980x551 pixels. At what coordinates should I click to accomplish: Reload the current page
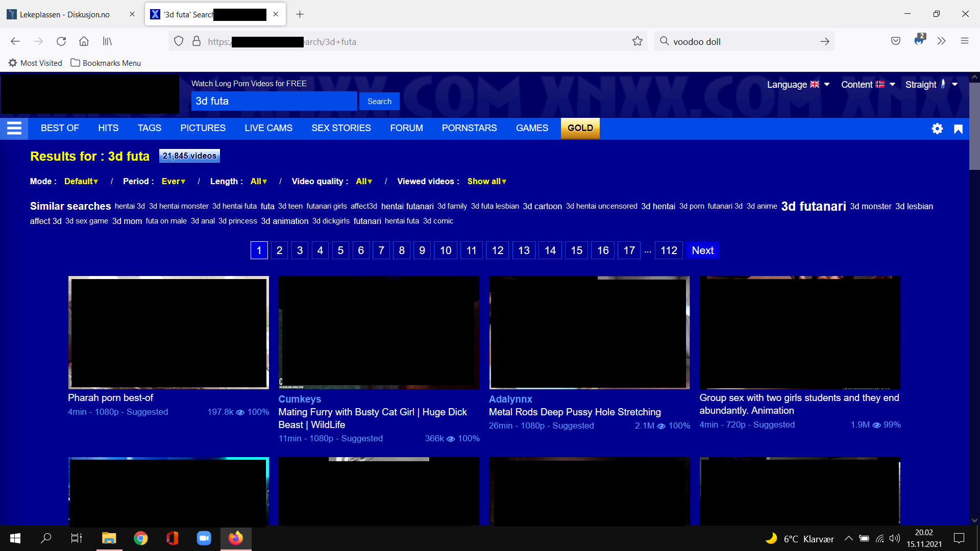coord(61,41)
